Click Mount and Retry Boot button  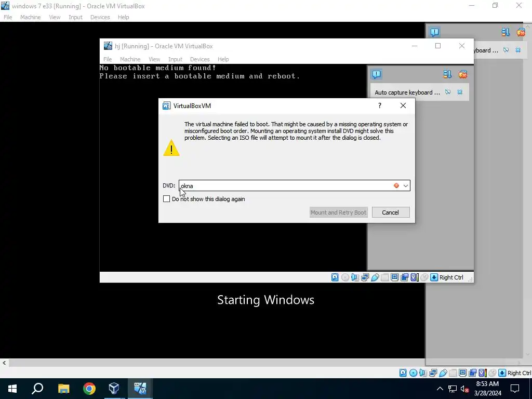338,212
